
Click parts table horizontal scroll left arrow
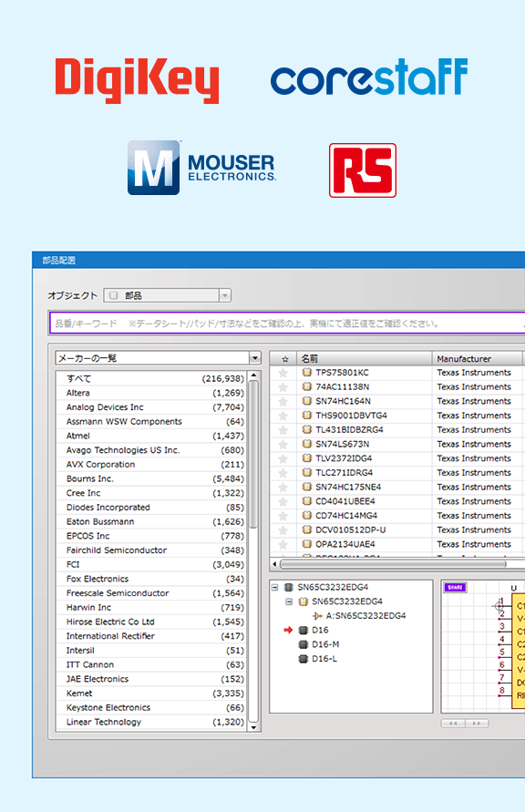(x=274, y=564)
